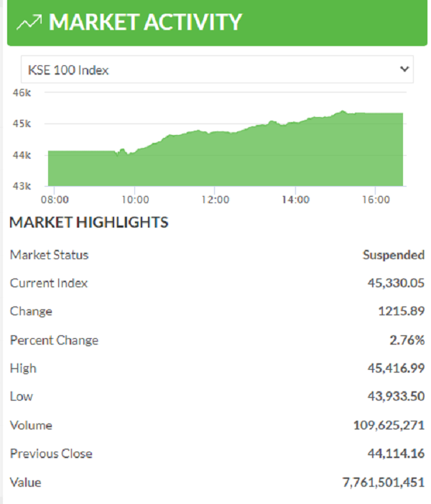The width and height of the screenshot is (431, 504).
Task: Expand index selector using chevron arrow
Action: click(x=404, y=70)
